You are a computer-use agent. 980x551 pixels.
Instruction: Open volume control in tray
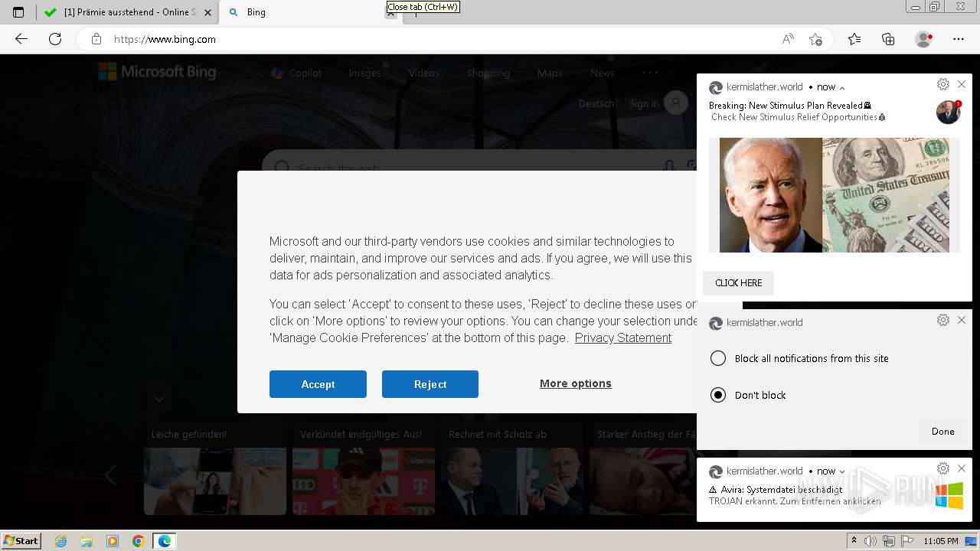point(870,541)
